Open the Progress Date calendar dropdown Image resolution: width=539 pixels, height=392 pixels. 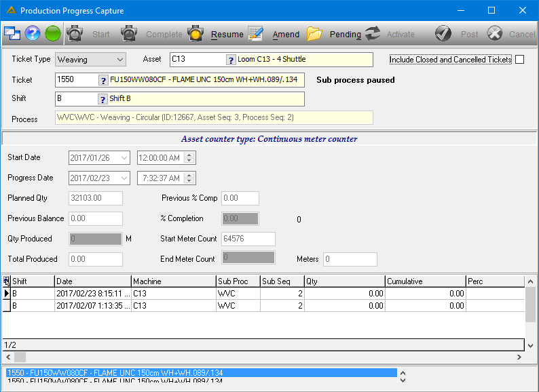click(124, 178)
